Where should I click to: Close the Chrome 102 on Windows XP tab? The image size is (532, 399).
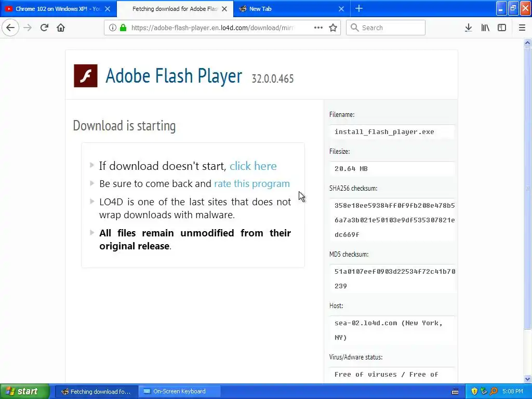(108, 9)
